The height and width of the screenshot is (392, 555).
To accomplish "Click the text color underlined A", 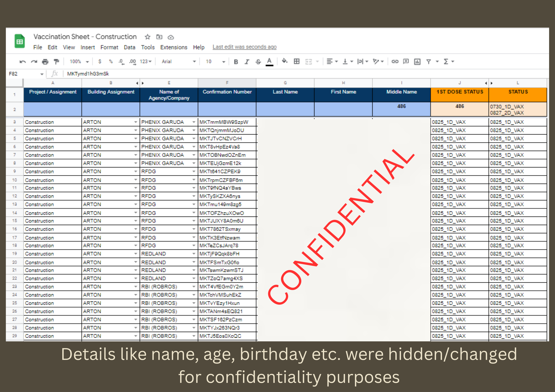I will pyautogui.click(x=269, y=62).
